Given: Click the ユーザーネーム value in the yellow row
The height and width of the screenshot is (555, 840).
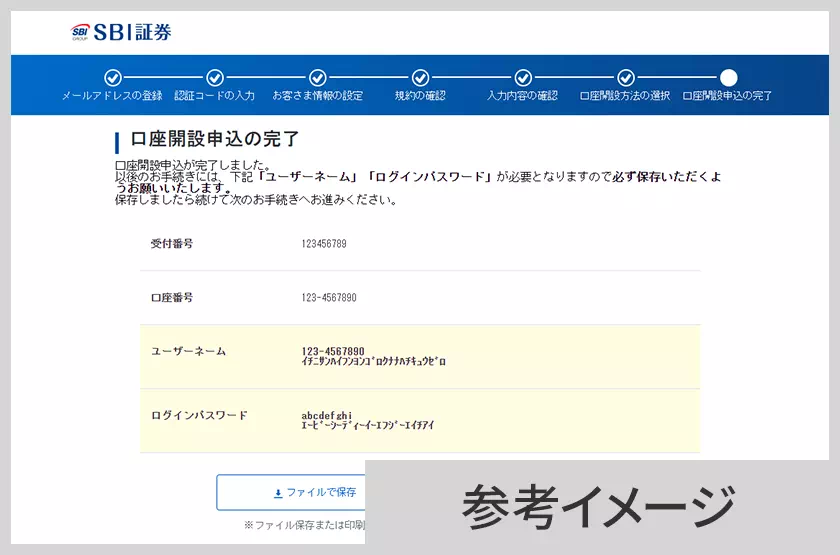Looking at the screenshot, I should (333, 351).
